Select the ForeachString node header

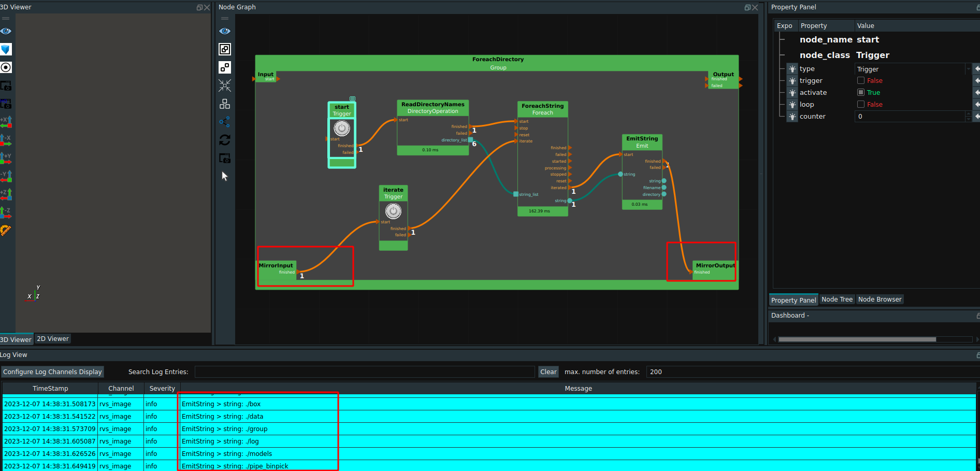pos(543,109)
